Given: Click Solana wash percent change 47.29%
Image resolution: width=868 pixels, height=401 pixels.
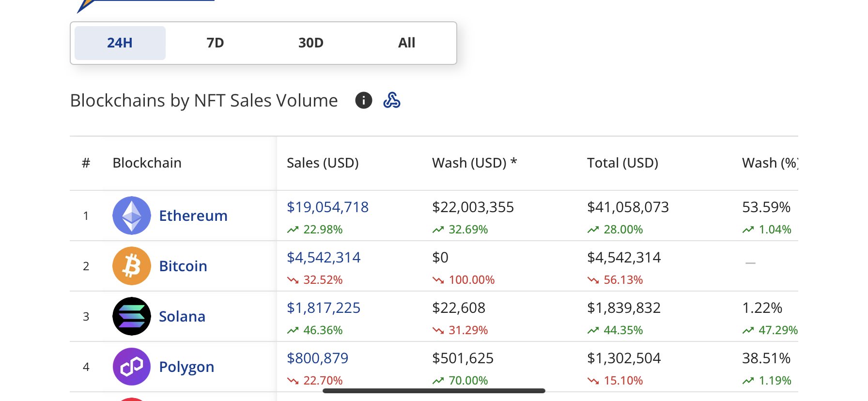Looking at the screenshot, I should tap(770, 330).
